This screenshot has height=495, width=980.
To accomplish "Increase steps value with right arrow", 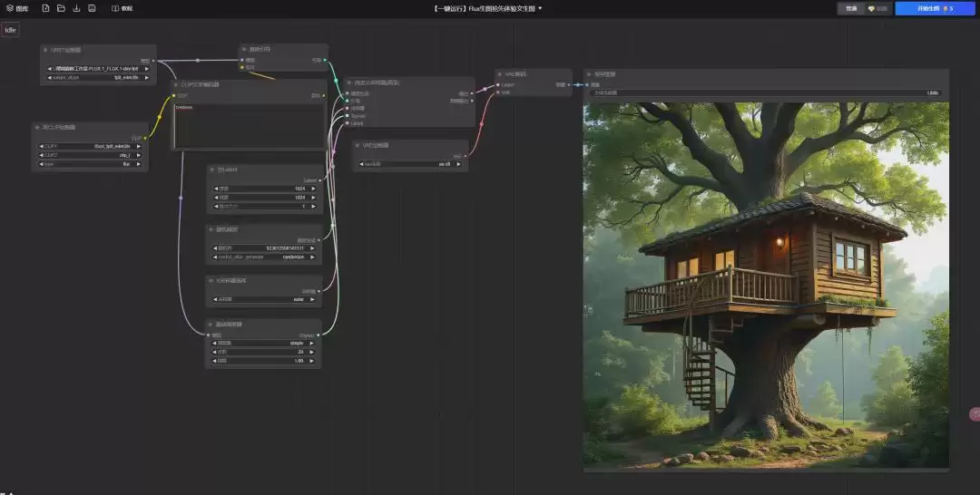I will point(312,352).
